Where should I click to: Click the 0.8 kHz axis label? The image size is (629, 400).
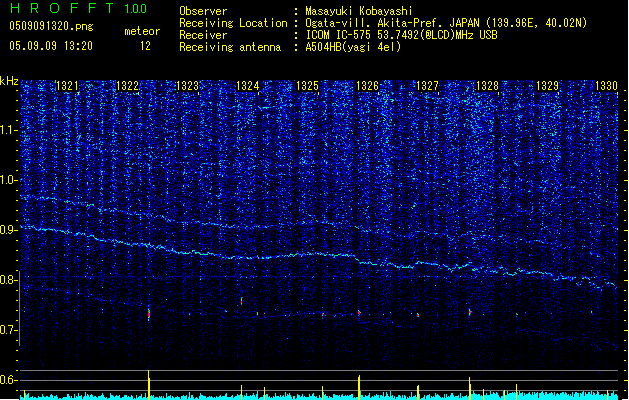pos(9,280)
